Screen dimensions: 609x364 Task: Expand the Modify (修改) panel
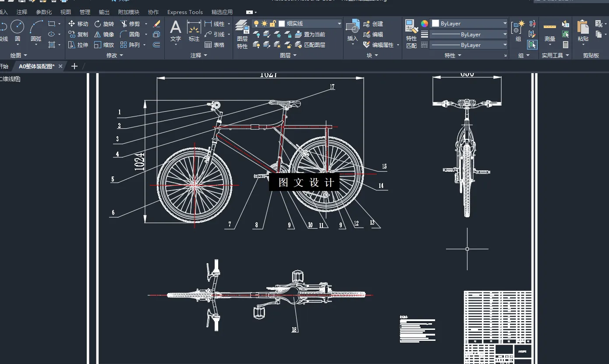click(115, 55)
